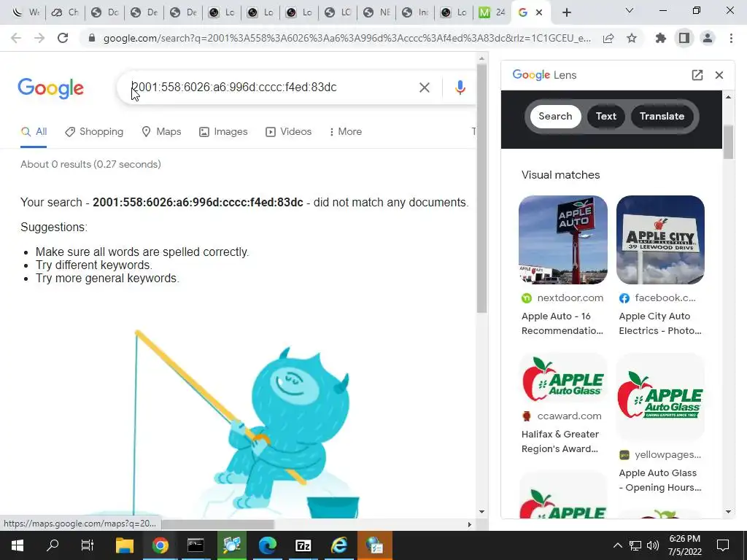Viewport: 747px width, 560px height.
Task: Open Internet Explorer from the taskbar
Action: click(x=338, y=545)
